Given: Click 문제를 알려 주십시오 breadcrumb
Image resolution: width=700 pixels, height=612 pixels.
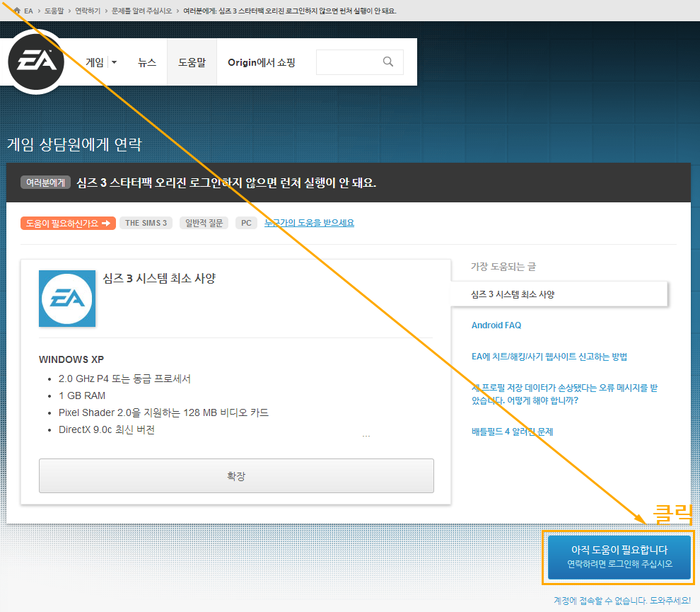Looking at the screenshot, I should point(141,11).
